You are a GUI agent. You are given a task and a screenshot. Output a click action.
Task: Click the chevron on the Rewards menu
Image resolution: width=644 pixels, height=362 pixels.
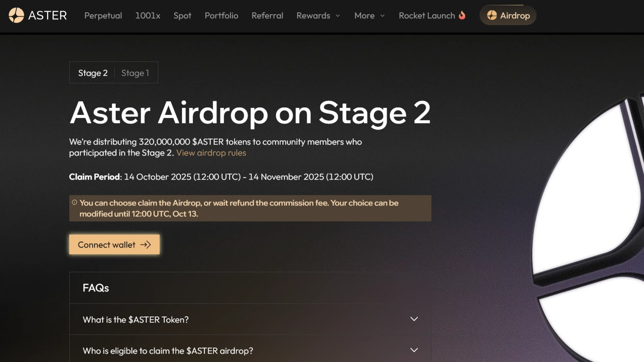click(x=337, y=16)
